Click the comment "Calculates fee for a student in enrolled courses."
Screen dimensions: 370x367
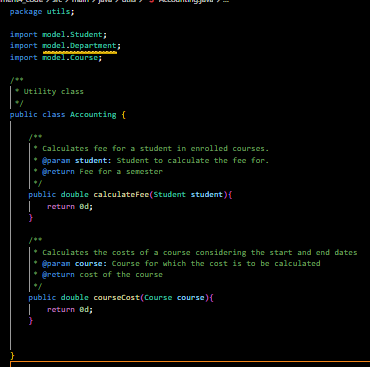click(155, 148)
